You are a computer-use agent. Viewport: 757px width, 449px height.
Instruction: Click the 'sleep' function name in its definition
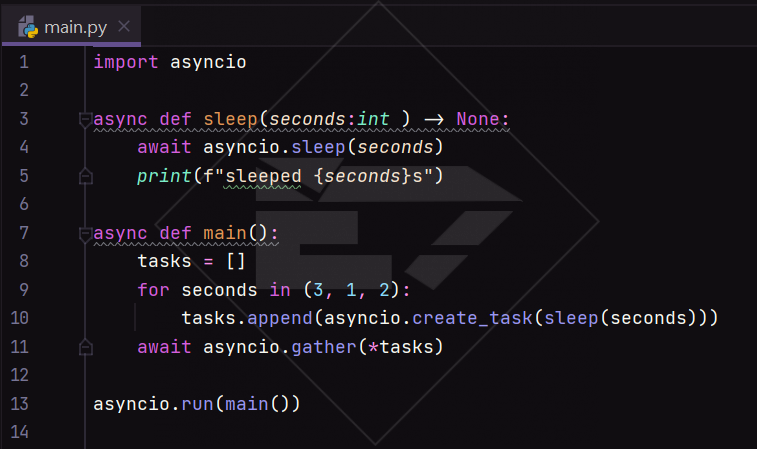click(230, 119)
